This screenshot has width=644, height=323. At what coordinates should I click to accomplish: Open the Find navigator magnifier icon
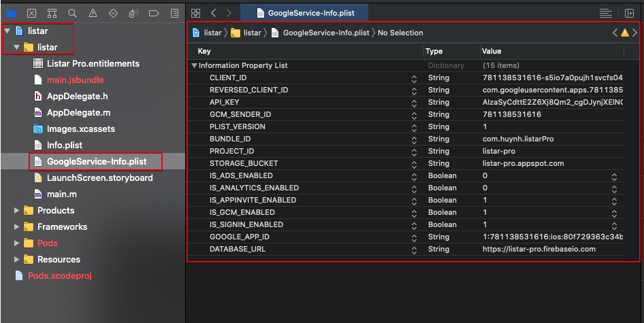[x=72, y=13]
